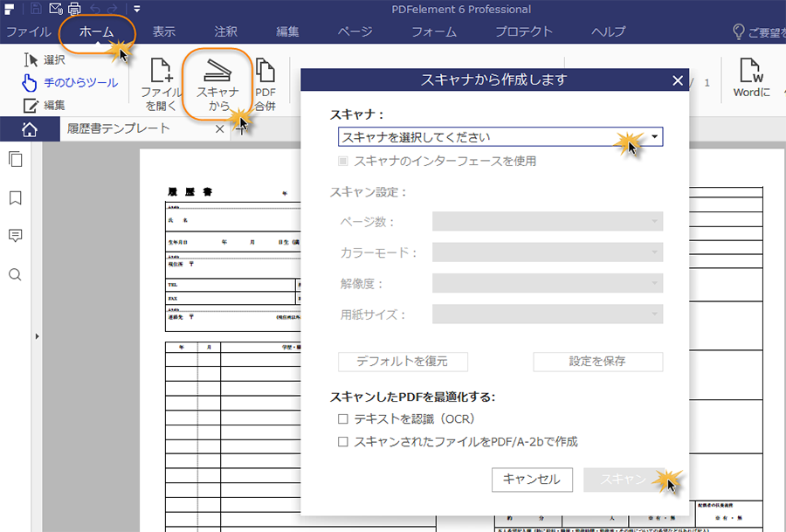Click the ご要望 lightbulb icon

click(738, 31)
